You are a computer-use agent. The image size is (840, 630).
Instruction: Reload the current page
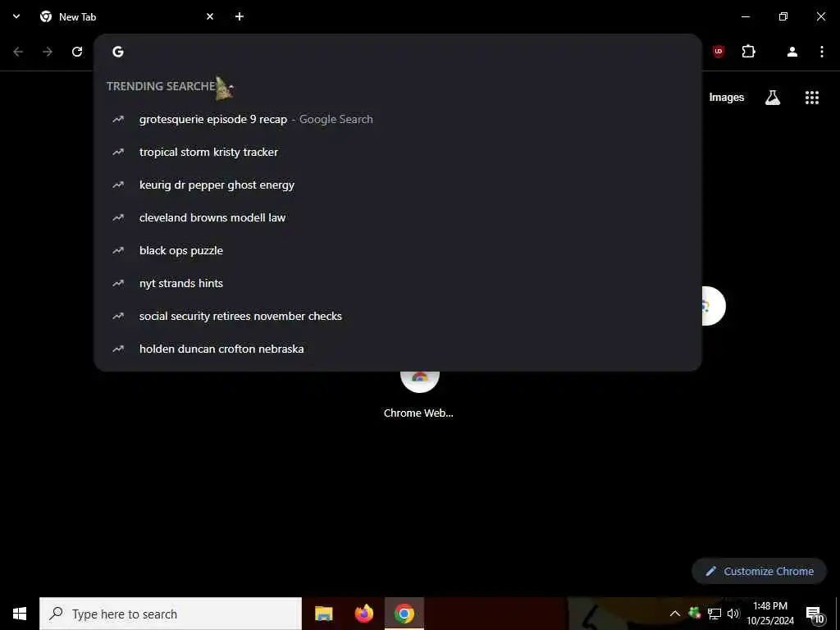(77, 52)
